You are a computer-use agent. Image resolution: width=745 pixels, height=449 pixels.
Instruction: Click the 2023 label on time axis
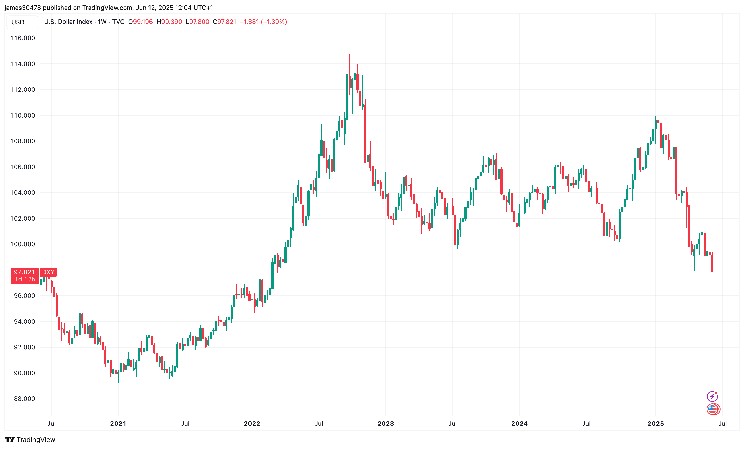click(385, 423)
